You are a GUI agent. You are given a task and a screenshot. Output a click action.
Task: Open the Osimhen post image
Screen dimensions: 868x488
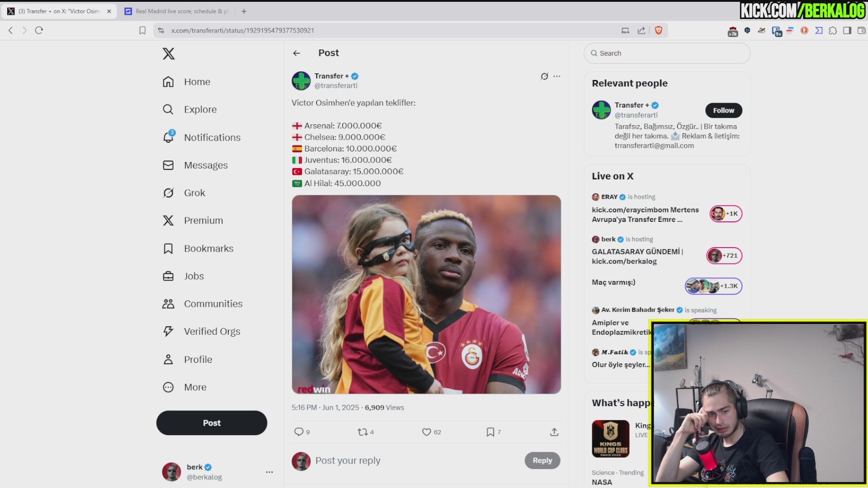[426, 294]
